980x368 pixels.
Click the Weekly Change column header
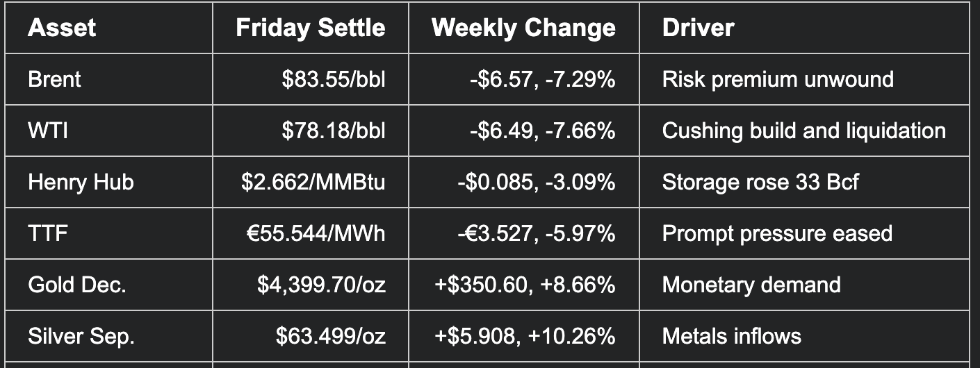pos(523,28)
